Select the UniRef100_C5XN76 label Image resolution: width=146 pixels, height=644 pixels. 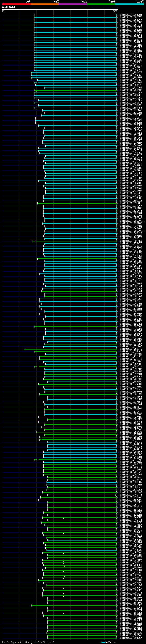pos(131,85)
